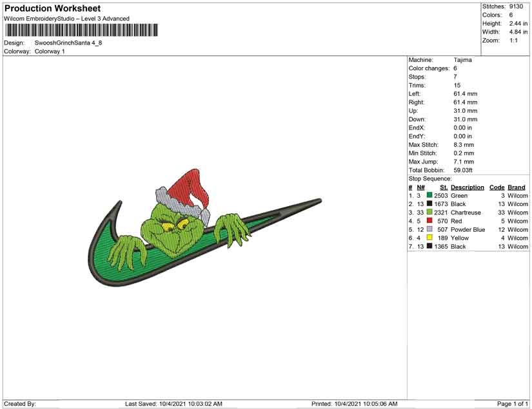
Task: Click the Width value '4.84 in'
Action: (518, 32)
